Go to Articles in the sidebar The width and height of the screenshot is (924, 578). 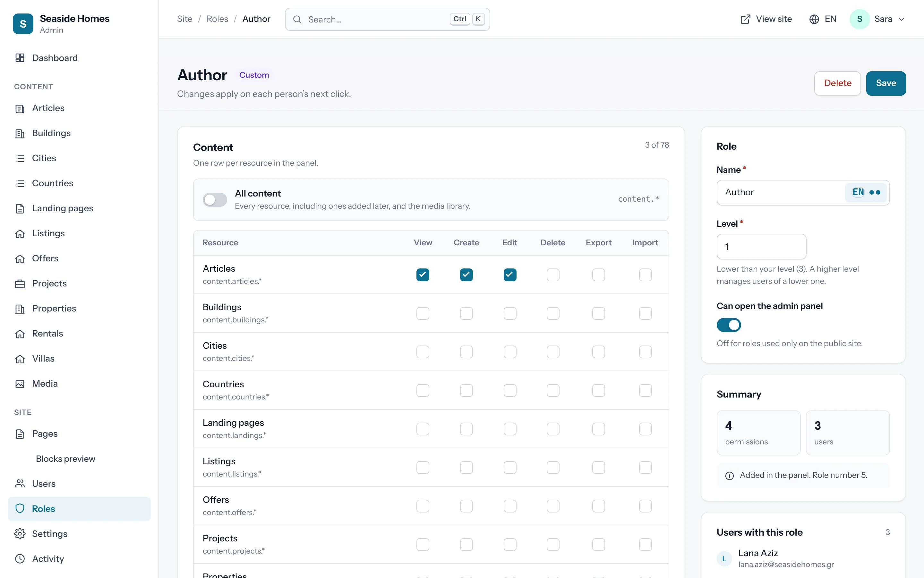tap(79, 108)
